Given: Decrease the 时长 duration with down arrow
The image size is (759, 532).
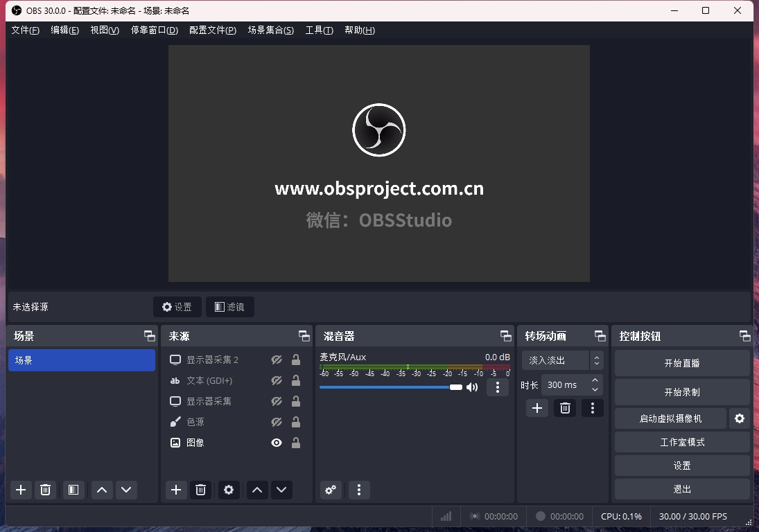Looking at the screenshot, I should click(595, 389).
